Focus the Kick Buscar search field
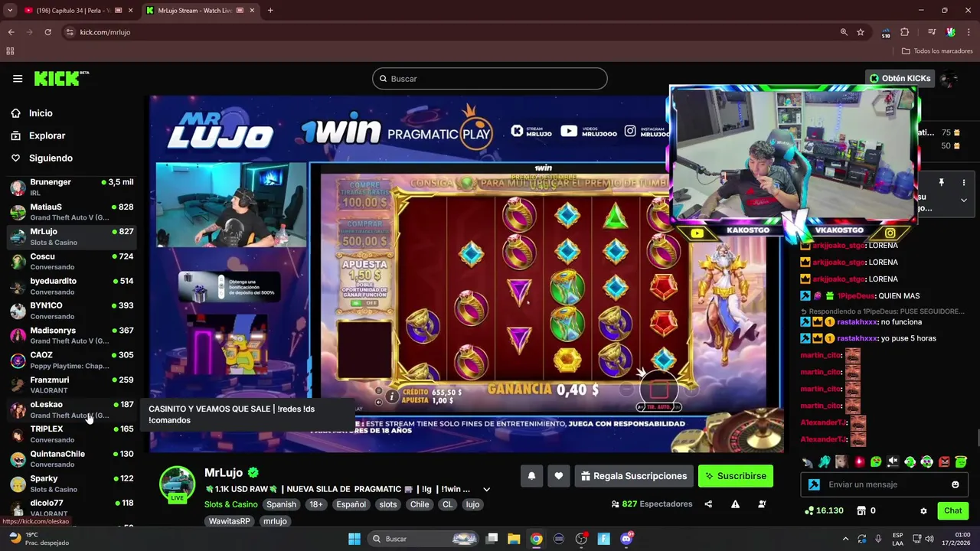 tap(490, 79)
